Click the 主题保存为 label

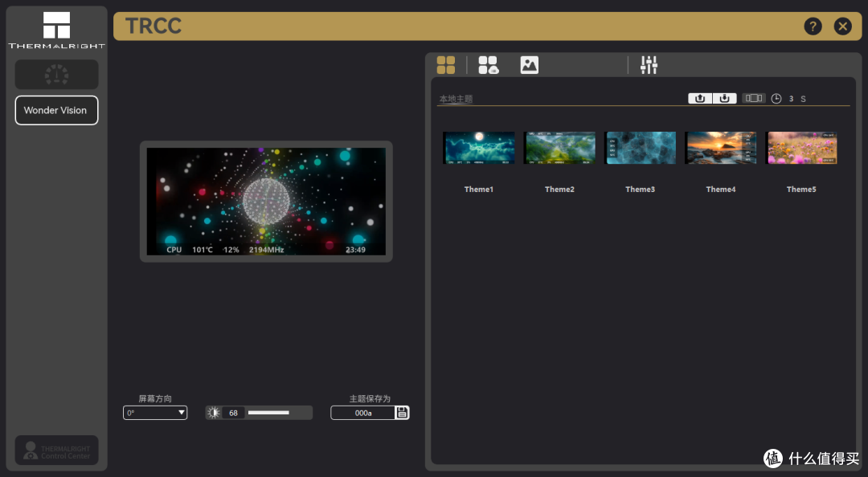pos(370,398)
